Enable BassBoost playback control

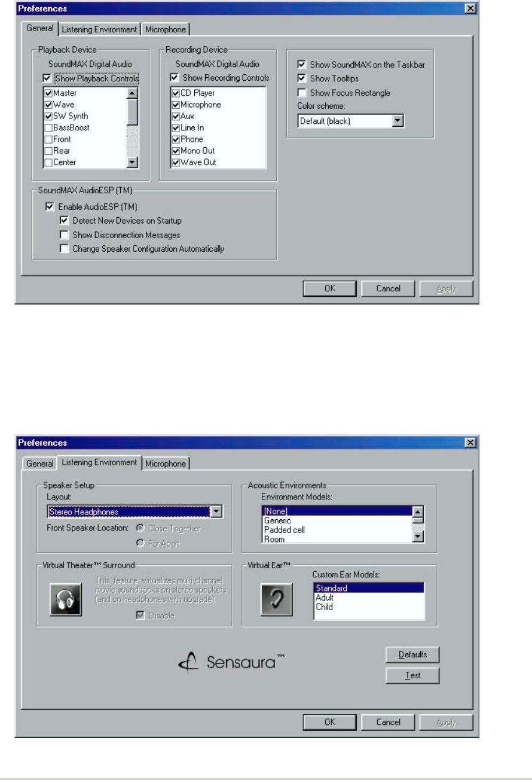tap(47, 127)
